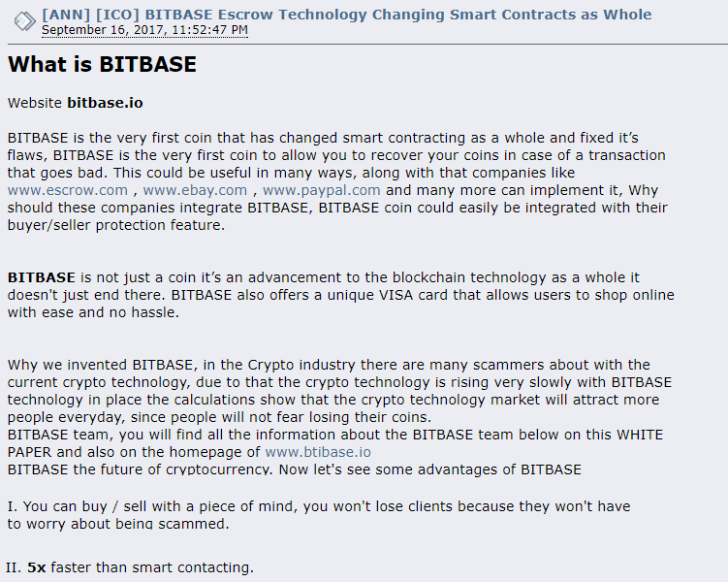Click the September 16, 2017 post timestamp
728x582 pixels.
(144, 30)
